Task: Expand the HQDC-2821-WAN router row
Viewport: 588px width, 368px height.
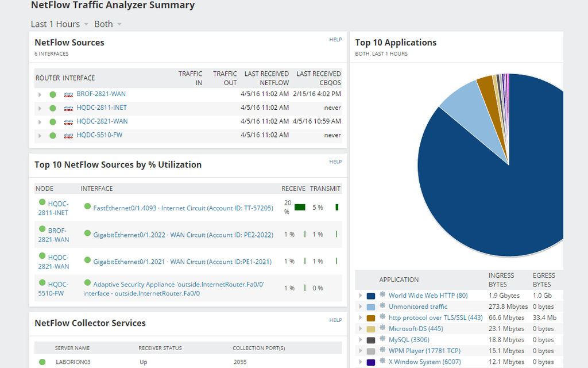Action: pos(39,121)
